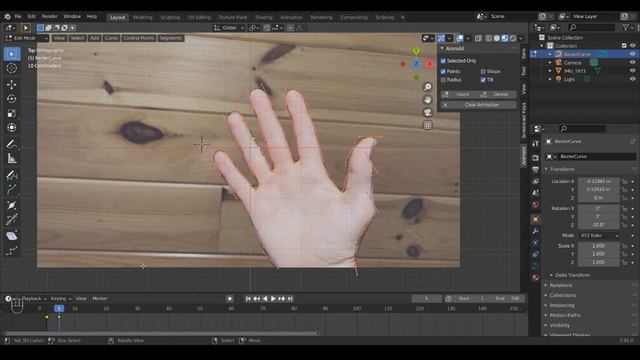
Task: Collapse the AnimAll panel header
Action: (455, 49)
